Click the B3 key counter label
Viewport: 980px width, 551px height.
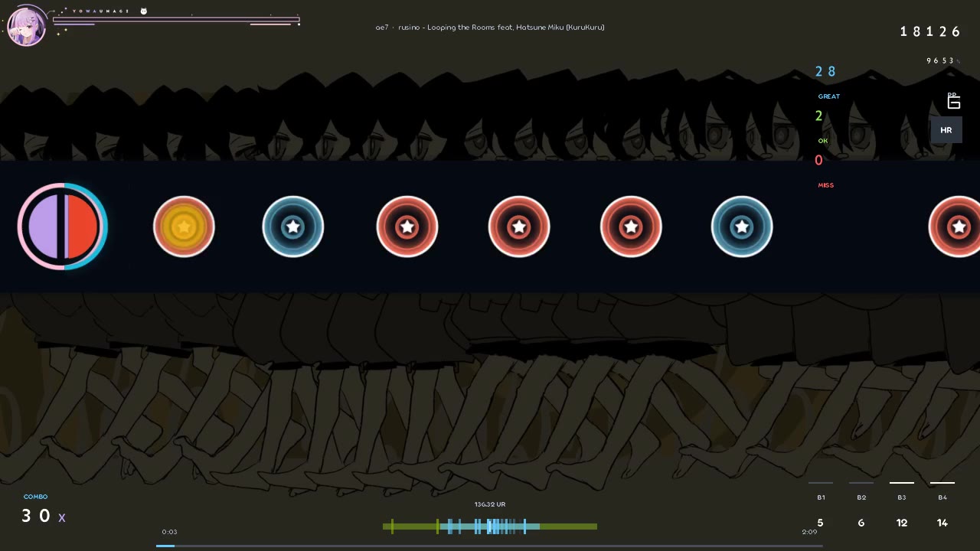(902, 497)
